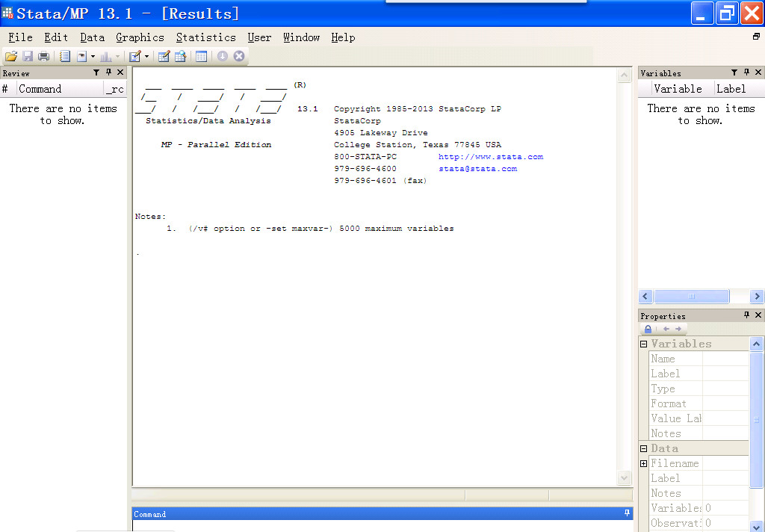Toggle the Variables panel pin icon
Screen dimensions: 765x532
746,72
